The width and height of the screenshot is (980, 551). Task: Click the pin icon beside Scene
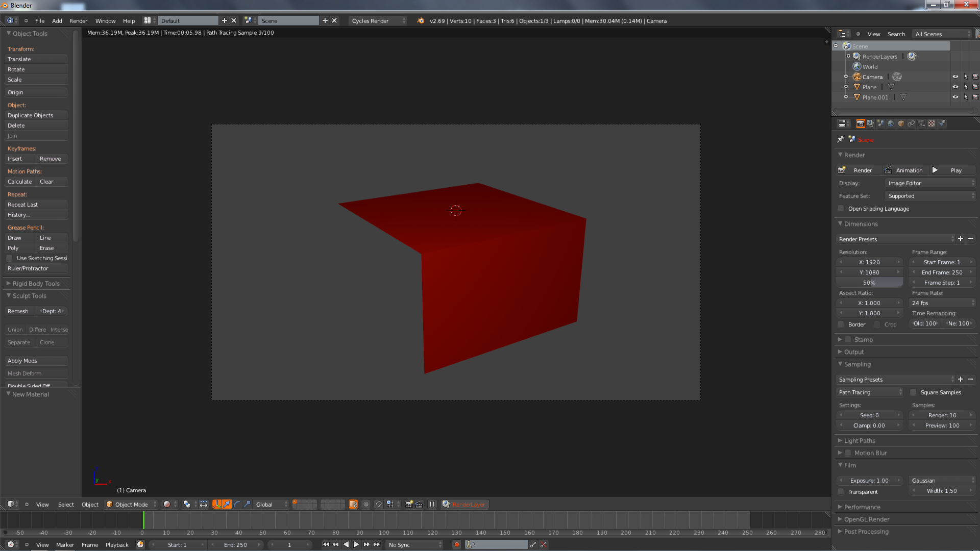pyautogui.click(x=841, y=139)
